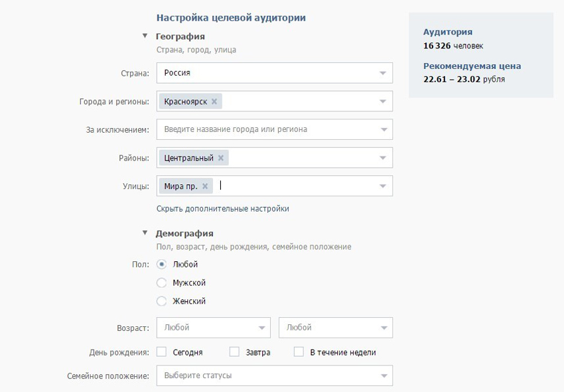The height and width of the screenshot is (392, 564).
Task: Remove the Центральный district tag
Action: point(220,158)
